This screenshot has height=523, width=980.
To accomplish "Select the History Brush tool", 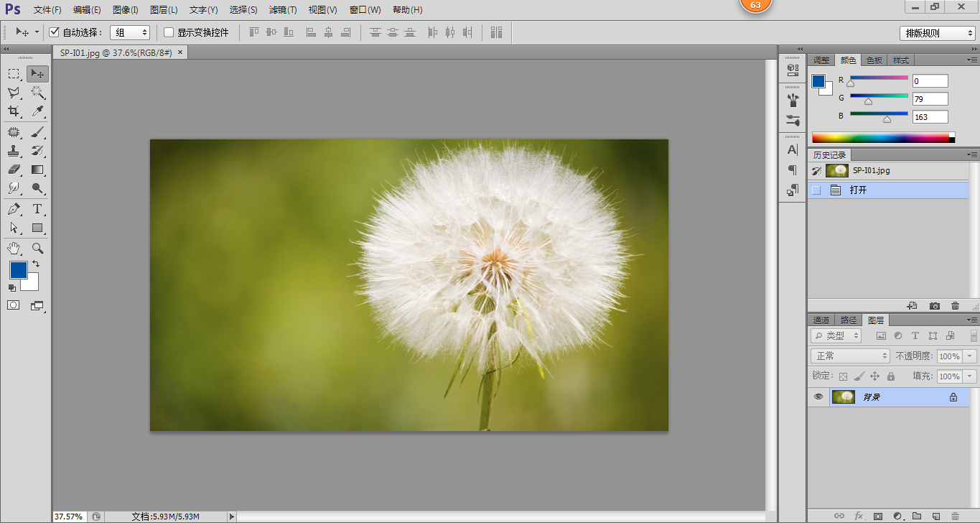I will coord(37,151).
